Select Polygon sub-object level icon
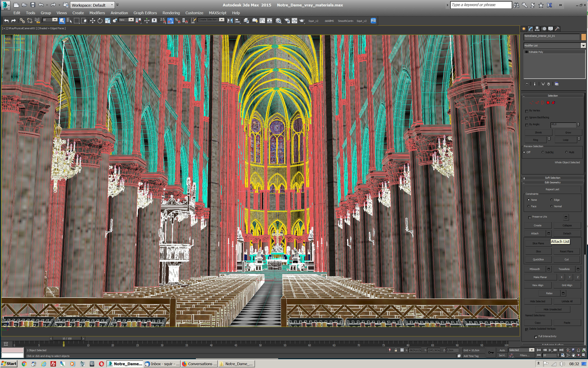The width and height of the screenshot is (588, 368). pyautogui.click(x=548, y=103)
